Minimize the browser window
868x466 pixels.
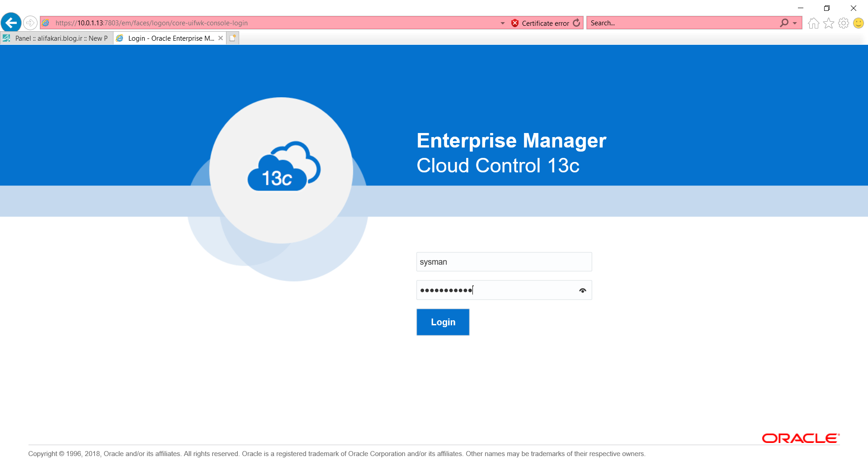tap(800, 8)
